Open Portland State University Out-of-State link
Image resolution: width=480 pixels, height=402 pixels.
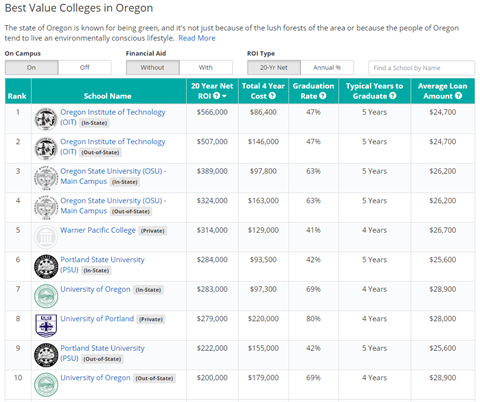tap(102, 353)
